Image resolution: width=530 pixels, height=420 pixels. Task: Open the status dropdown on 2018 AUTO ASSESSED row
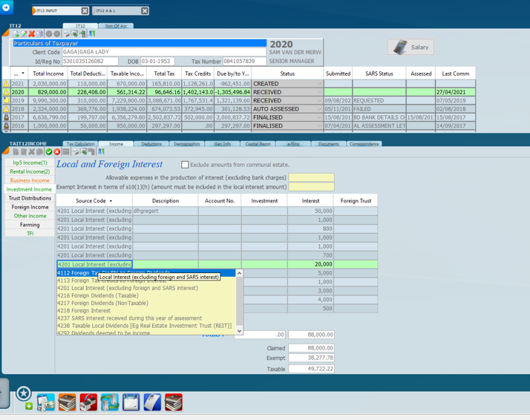(x=320, y=109)
